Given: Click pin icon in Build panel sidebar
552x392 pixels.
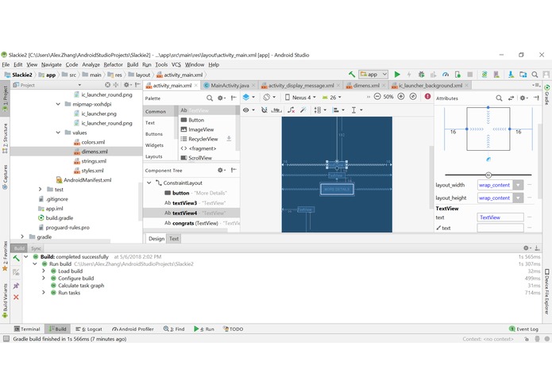Looking at the screenshot, I should tap(16, 286).
